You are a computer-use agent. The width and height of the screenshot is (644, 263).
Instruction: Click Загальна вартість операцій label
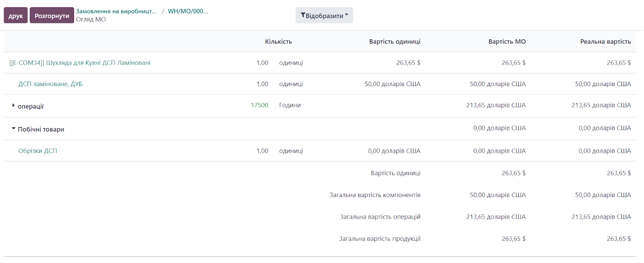[380, 217]
